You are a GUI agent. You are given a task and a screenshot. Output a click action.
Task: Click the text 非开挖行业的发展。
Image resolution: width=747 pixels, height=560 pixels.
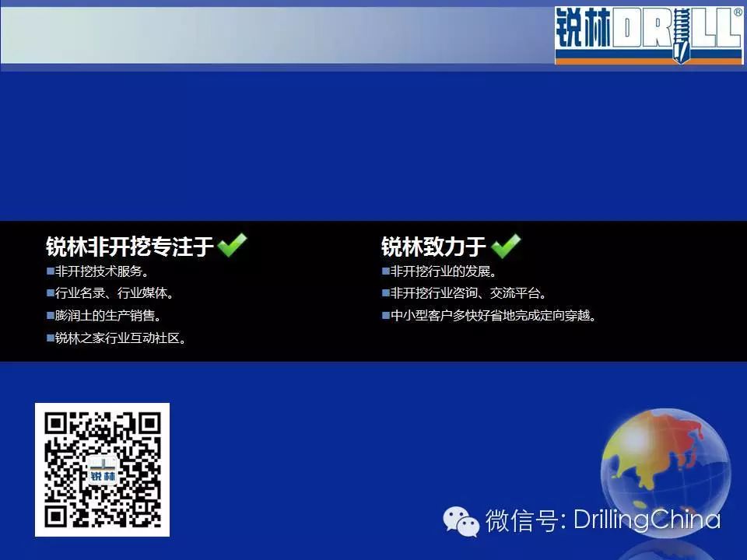[444, 271]
